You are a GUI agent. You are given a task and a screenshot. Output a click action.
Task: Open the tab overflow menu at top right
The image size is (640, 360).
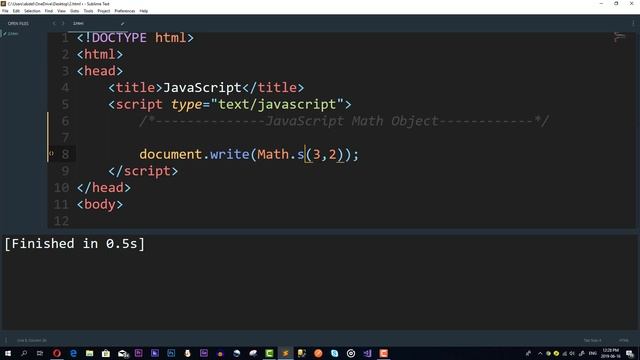pyautogui.click(x=633, y=24)
